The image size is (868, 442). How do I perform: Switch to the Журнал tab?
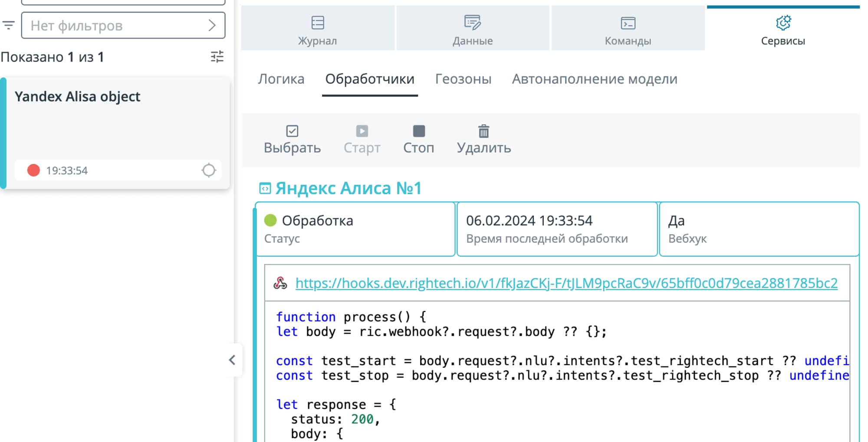click(x=317, y=29)
